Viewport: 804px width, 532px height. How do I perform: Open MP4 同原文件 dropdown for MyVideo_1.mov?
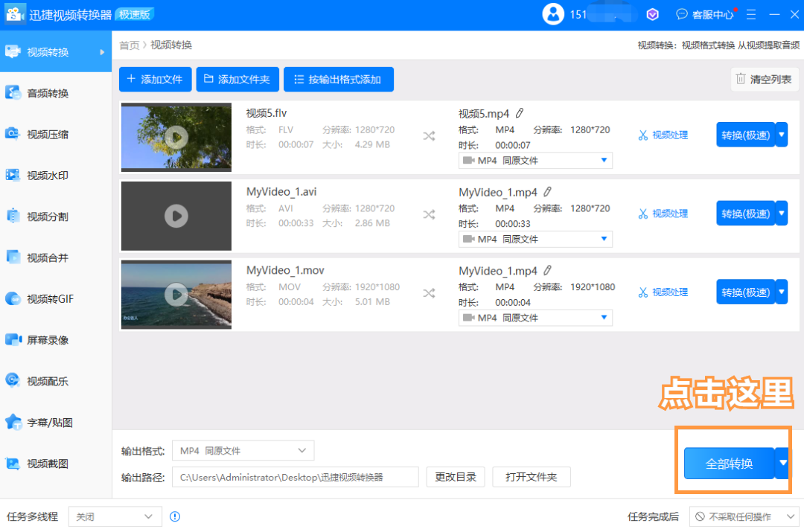[x=535, y=318]
